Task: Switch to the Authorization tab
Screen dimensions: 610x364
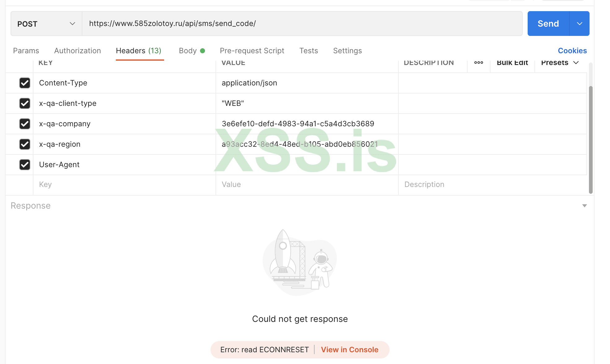Action: (77, 51)
